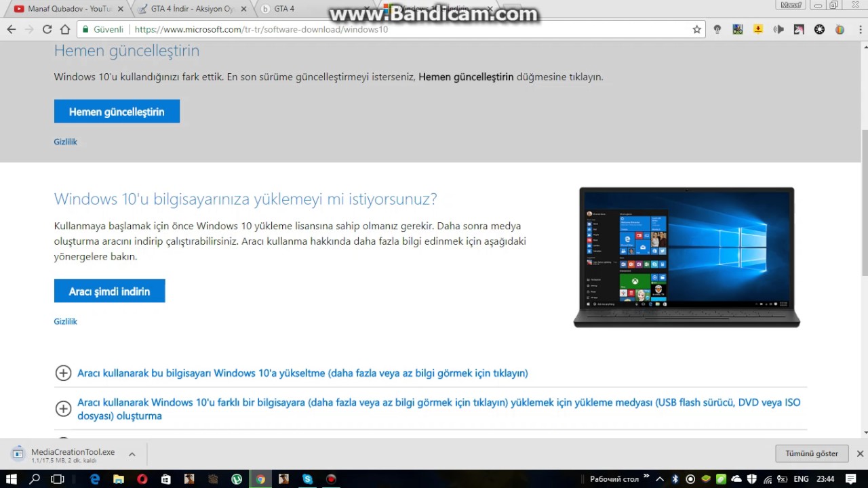The image size is (868, 488).
Task: Open the unicorn extension icon
Action: pyautogui.click(x=799, y=29)
